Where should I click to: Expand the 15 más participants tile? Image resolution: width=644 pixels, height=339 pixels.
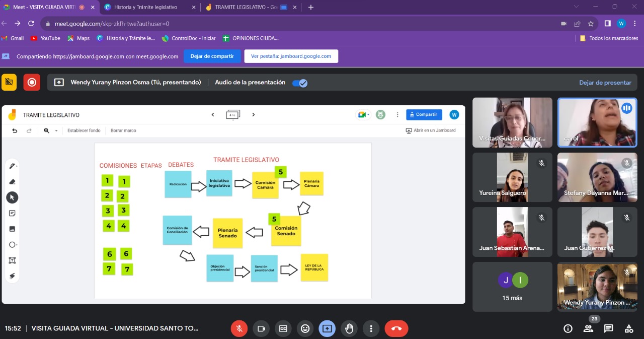point(512,287)
